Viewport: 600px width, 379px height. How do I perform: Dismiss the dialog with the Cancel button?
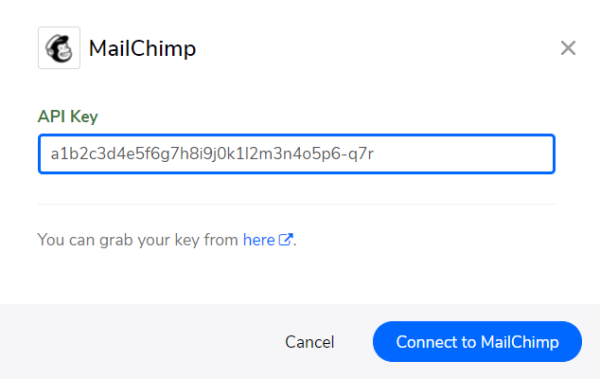coord(310,342)
